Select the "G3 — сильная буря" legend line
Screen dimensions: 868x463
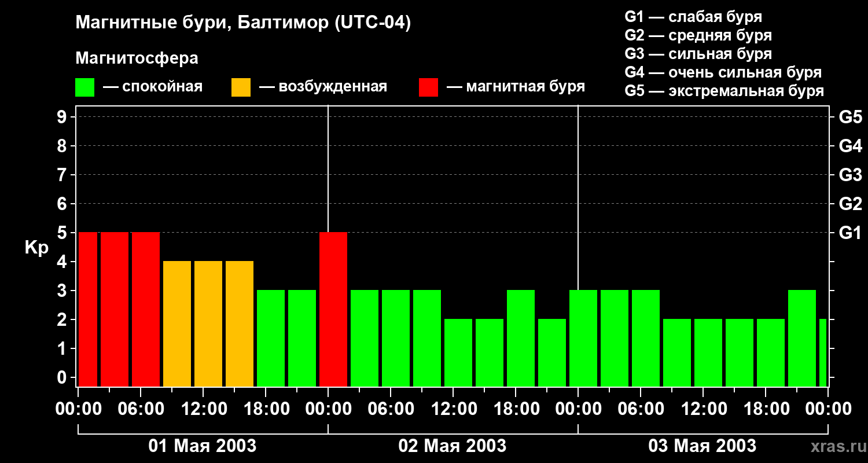click(698, 54)
